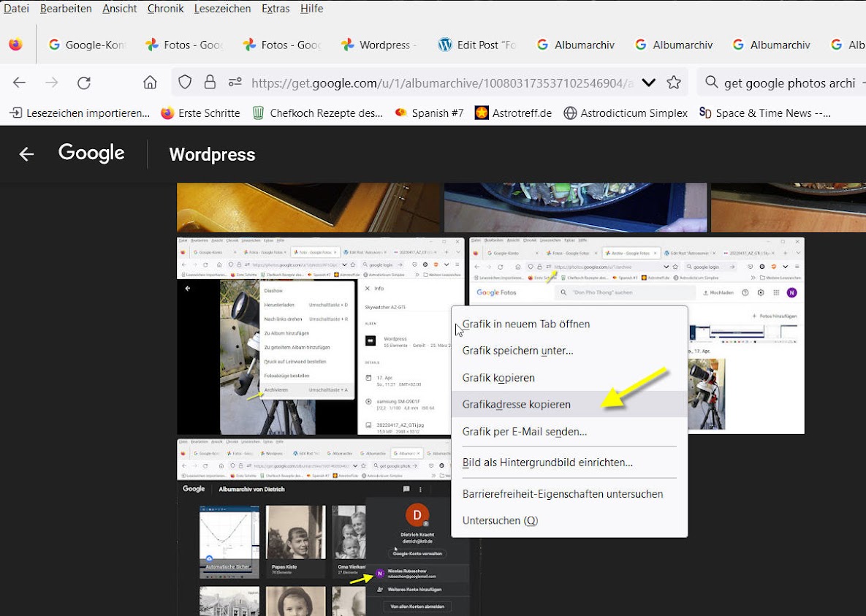This screenshot has height=616, width=866.
Task: Open the tracking protection shield icon
Action: [186, 83]
